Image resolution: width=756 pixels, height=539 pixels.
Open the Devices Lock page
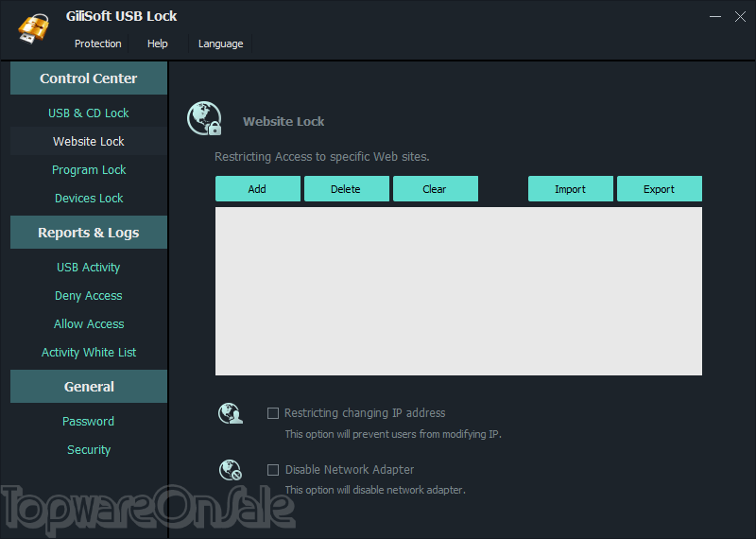[x=89, y=199]
